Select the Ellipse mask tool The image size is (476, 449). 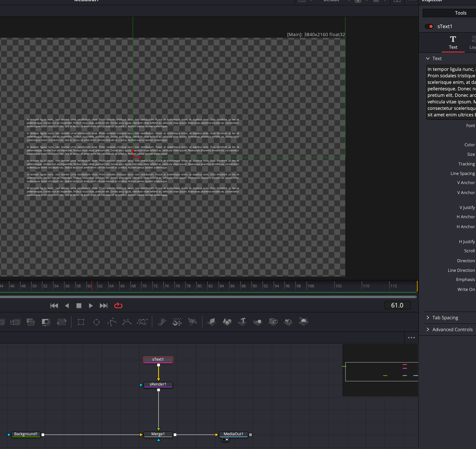point(96,322)
